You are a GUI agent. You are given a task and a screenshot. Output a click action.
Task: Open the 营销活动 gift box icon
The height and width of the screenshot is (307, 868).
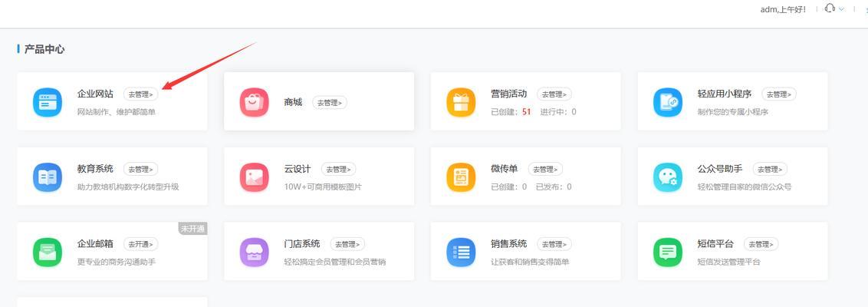pos(461,103)
